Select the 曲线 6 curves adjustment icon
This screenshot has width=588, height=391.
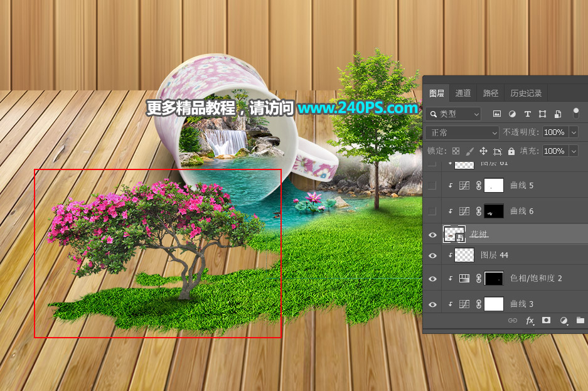click(x=464, y=212)
